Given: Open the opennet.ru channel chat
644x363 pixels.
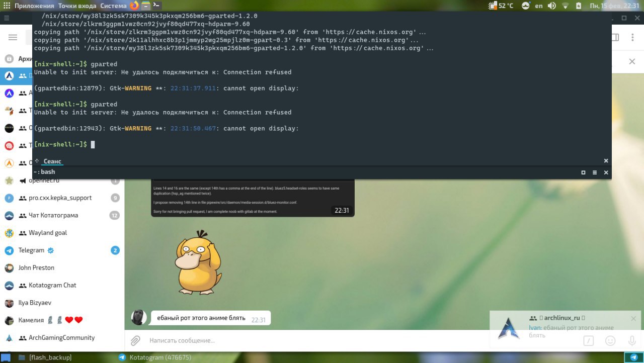Looking at the screenshot, I should (62, 180).
